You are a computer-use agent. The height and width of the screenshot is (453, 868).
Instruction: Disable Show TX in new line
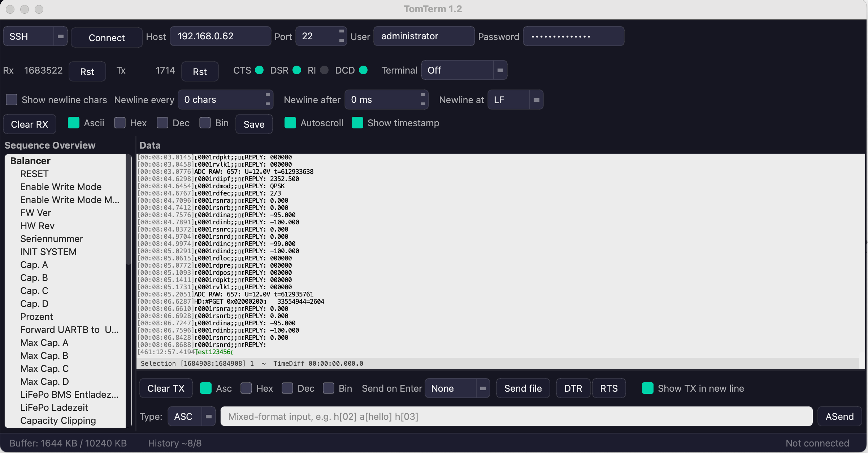[647, 388]
